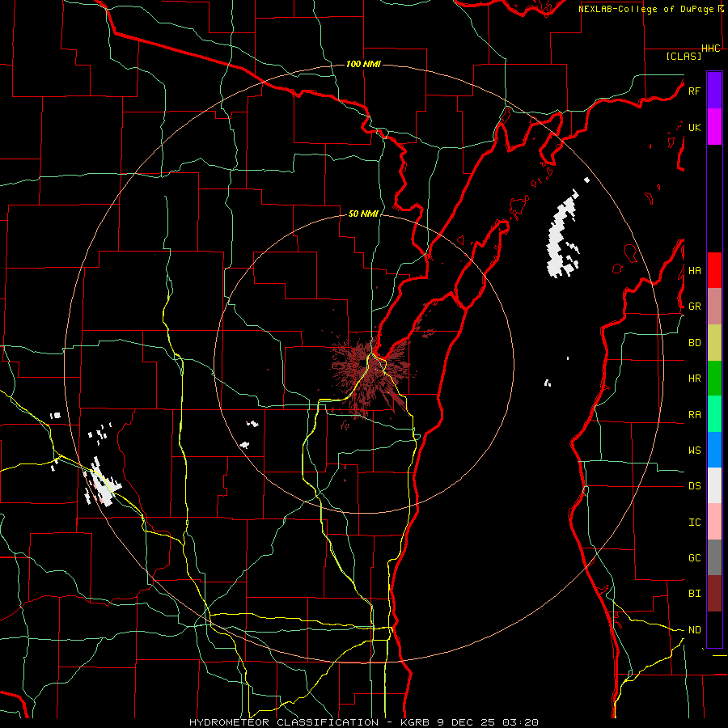728x728 pixels.
Task: Click the GC gray legend swatch
Action: click(714, 557)
